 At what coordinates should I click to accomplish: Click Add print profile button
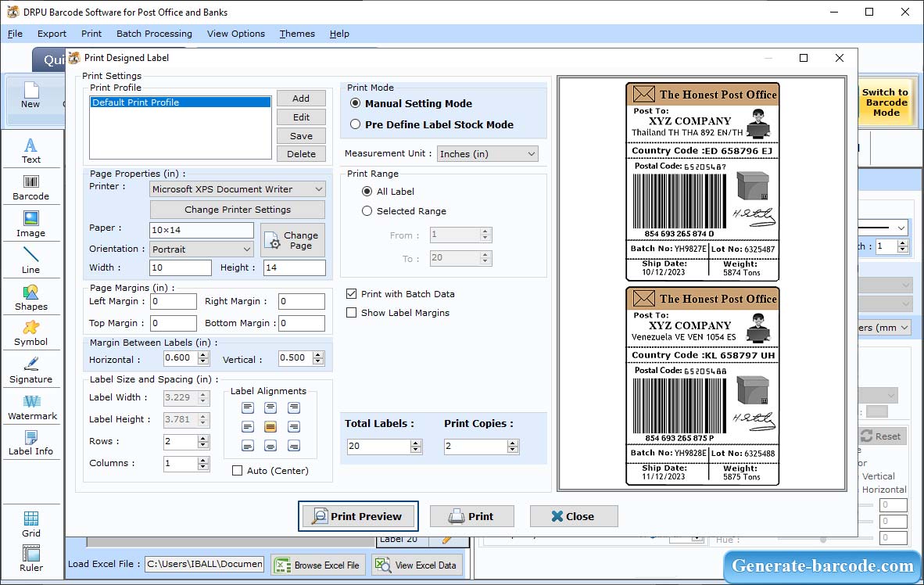coord(301,99)
